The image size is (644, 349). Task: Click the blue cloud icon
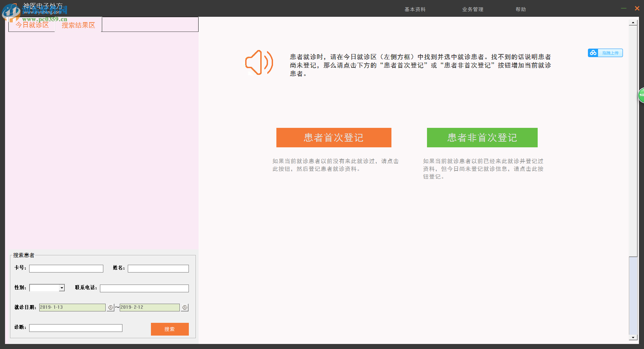[x=593, y=53]
